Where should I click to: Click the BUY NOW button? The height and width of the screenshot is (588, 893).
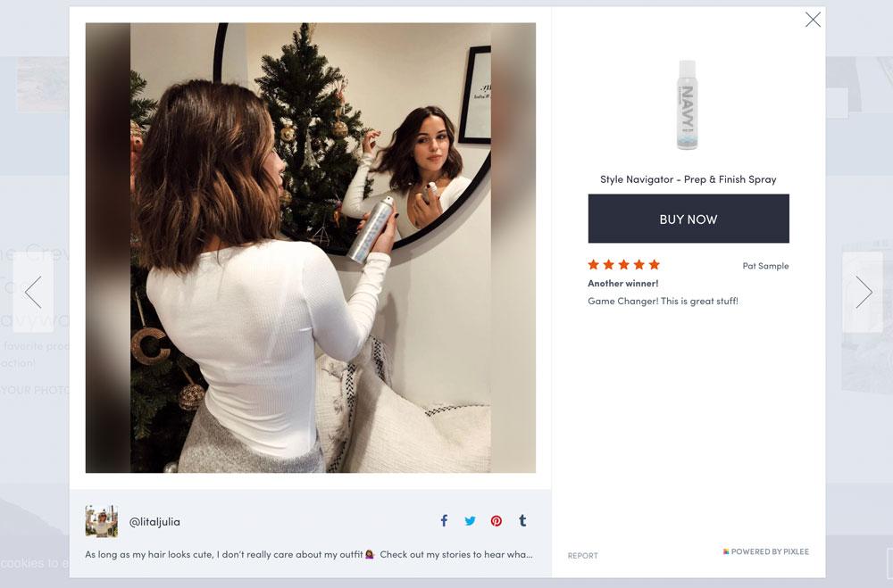[689, 219]
